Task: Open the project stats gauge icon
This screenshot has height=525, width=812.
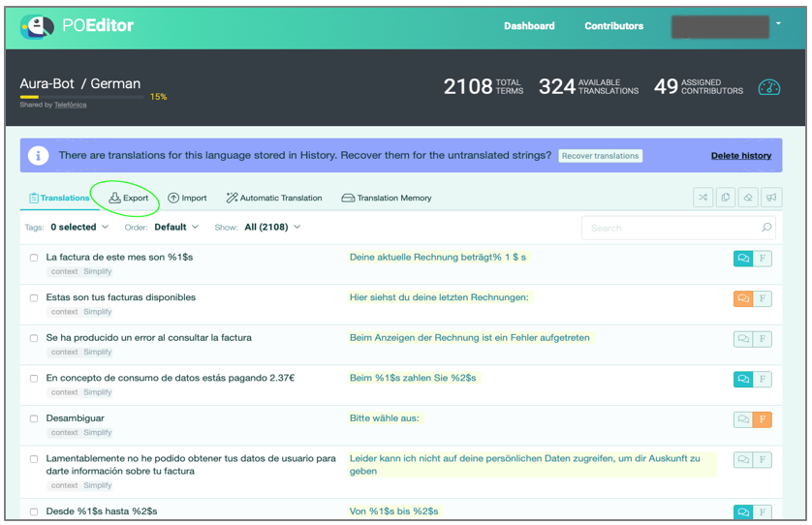Action: point(769,87)
